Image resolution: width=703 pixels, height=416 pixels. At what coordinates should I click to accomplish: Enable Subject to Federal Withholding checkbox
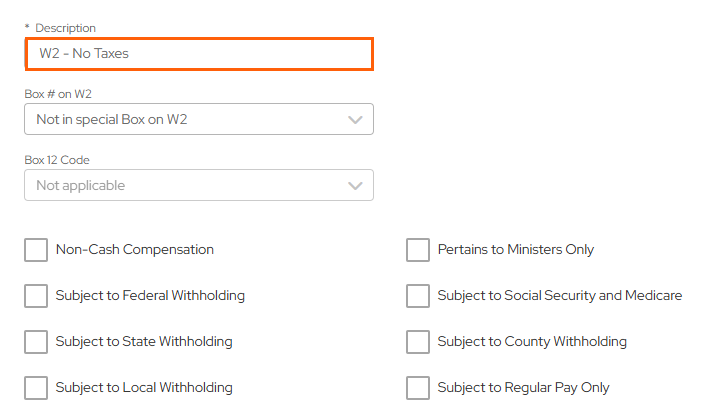36,296
